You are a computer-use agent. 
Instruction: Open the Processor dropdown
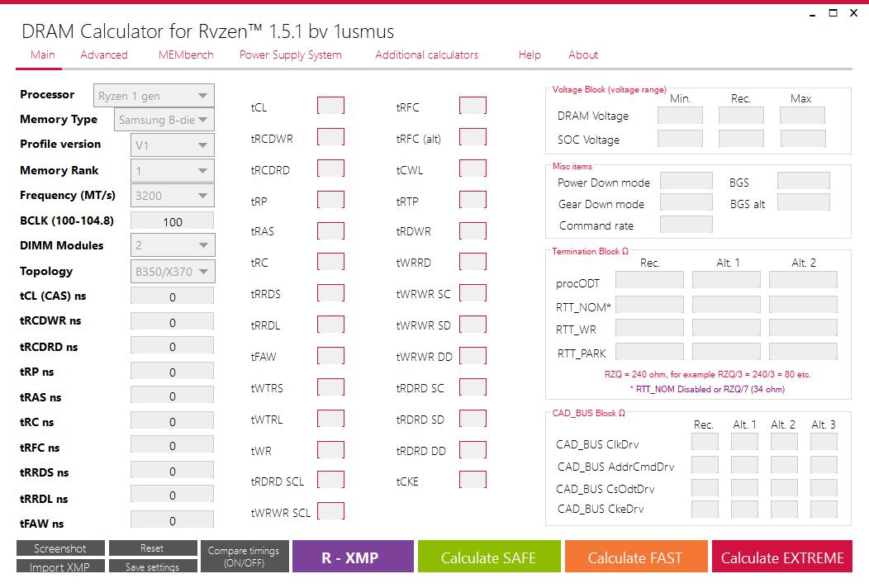[154, 96]
